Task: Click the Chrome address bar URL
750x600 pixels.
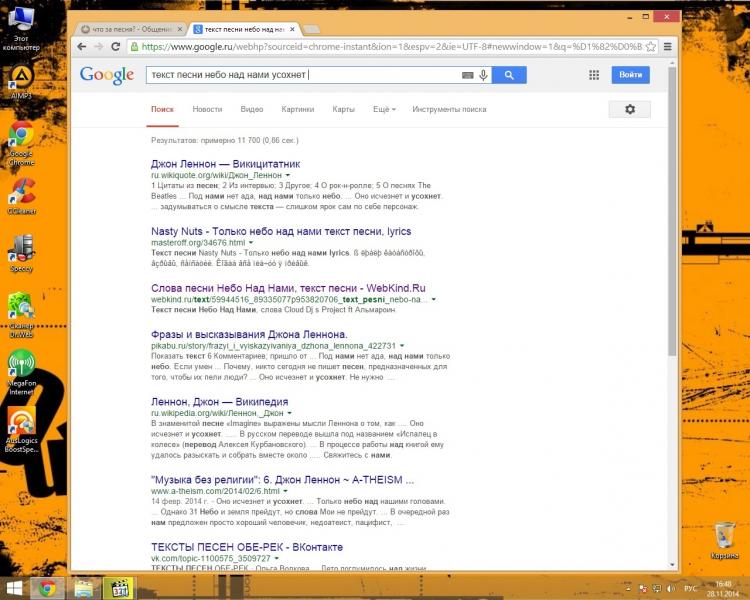Action: click(x=391, y=47)
